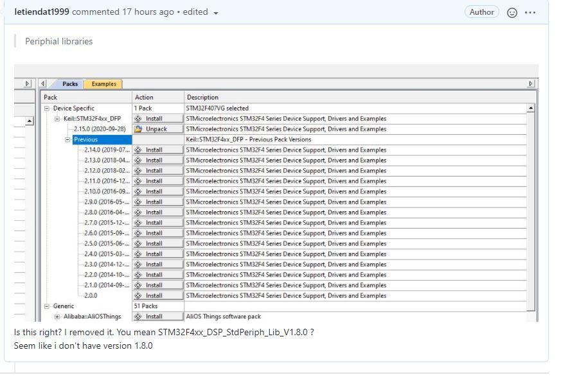Click the Pack column header
The height and width of the screenshot is (384, 588).
point(86,98)
